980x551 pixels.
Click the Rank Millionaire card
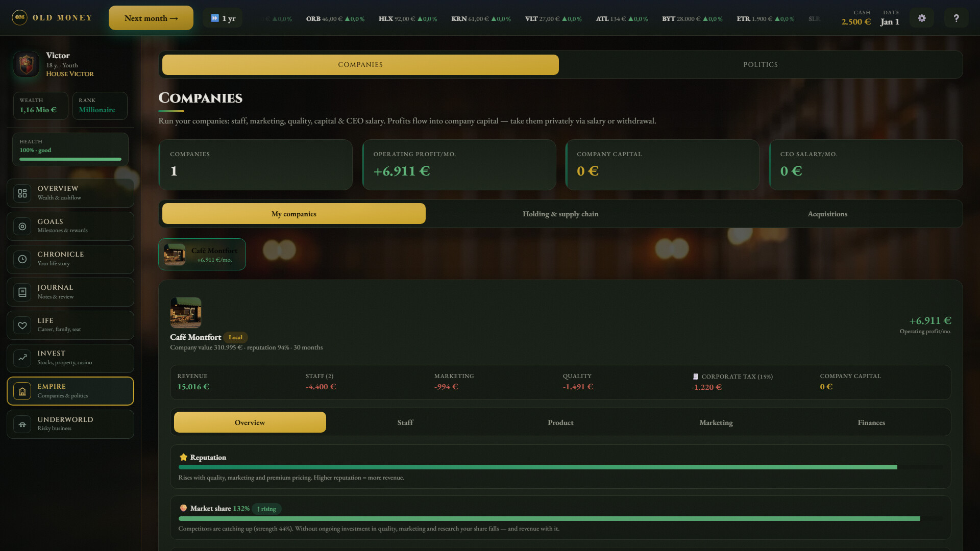[x=100, y=106]
